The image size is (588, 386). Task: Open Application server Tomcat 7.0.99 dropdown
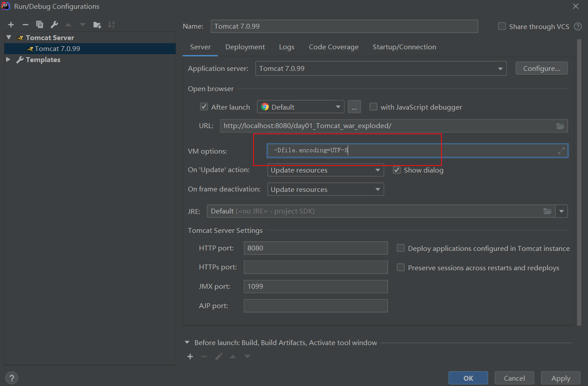click(x=381, y=69)
